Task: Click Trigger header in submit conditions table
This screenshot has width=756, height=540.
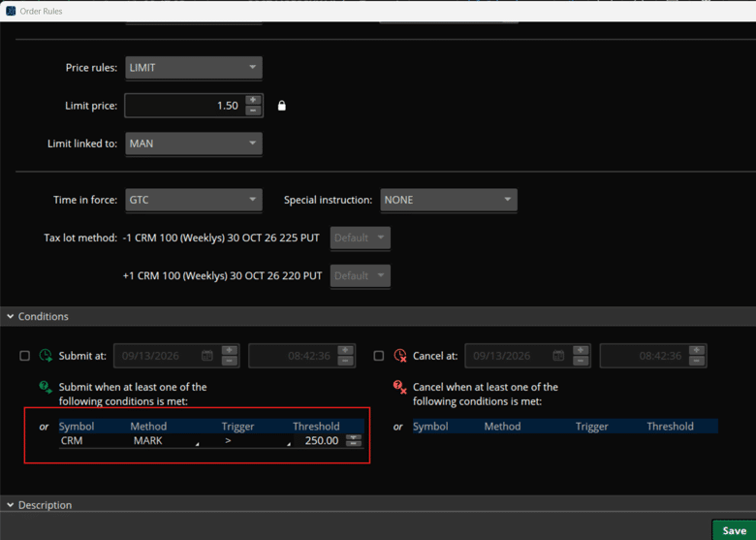Action: (237, 427)
